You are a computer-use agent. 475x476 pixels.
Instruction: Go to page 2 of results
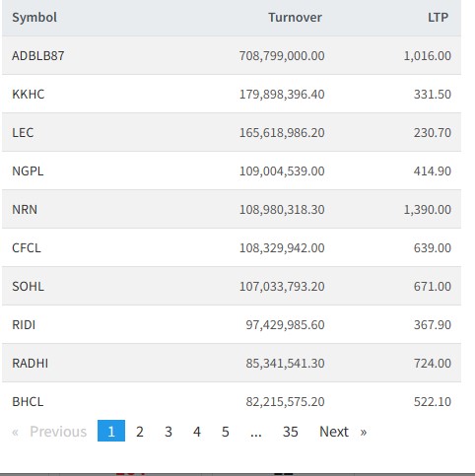[140, 432]
